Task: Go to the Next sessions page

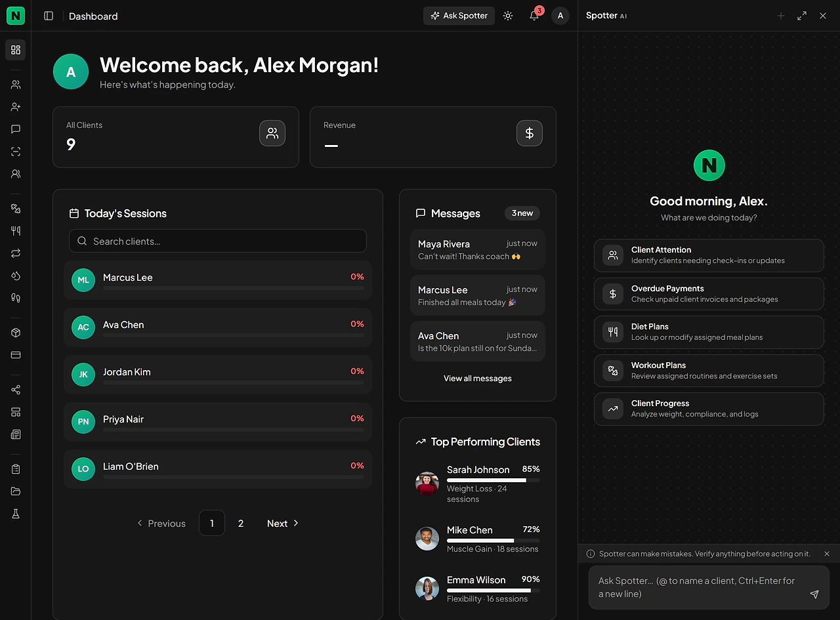Action: pos(283,524)
